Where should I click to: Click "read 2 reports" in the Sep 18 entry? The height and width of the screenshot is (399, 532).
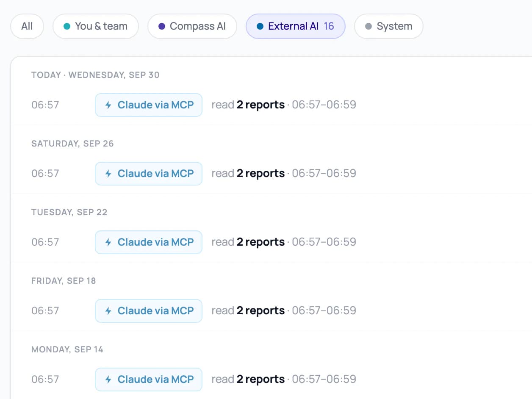[248, 310]
